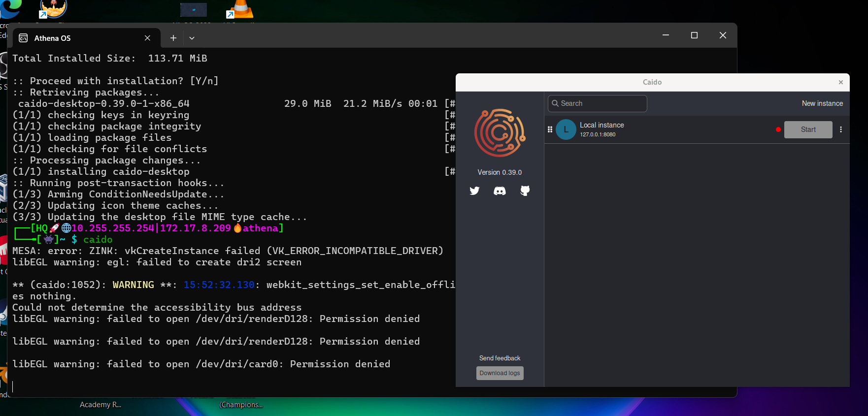Image resolution: width=868 pixels, height=416 pixels.
Task: Open Caido Discord link icon
Action: [x=500, y=191]
